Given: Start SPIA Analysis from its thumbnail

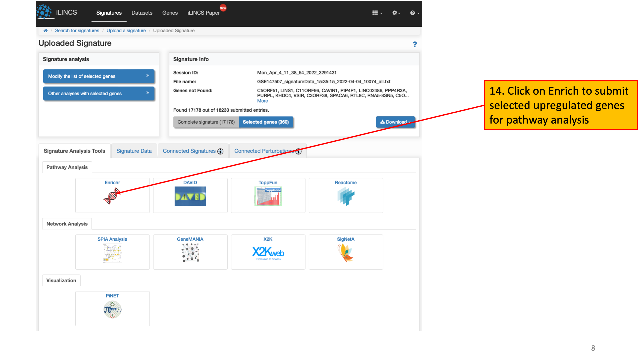Looking at the screenshot, I should click(112, 253).
